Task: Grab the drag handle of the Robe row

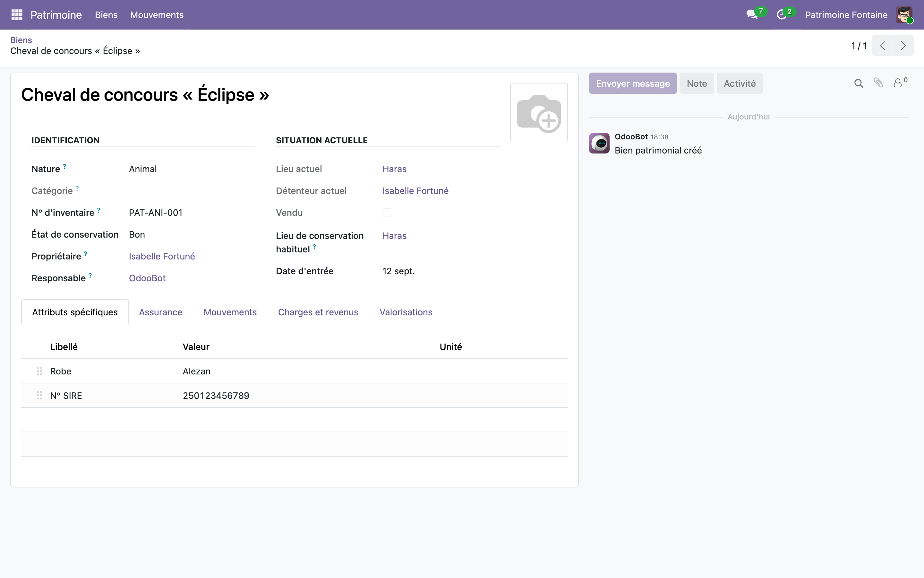Action: click(x=39, y=371)
